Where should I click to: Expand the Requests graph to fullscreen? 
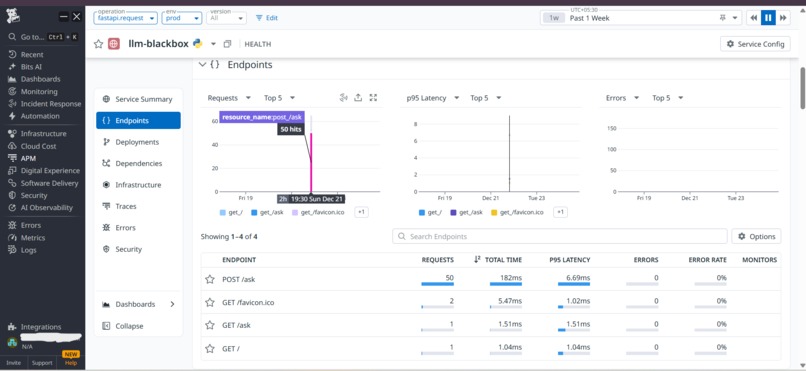(x=373, y=98)
